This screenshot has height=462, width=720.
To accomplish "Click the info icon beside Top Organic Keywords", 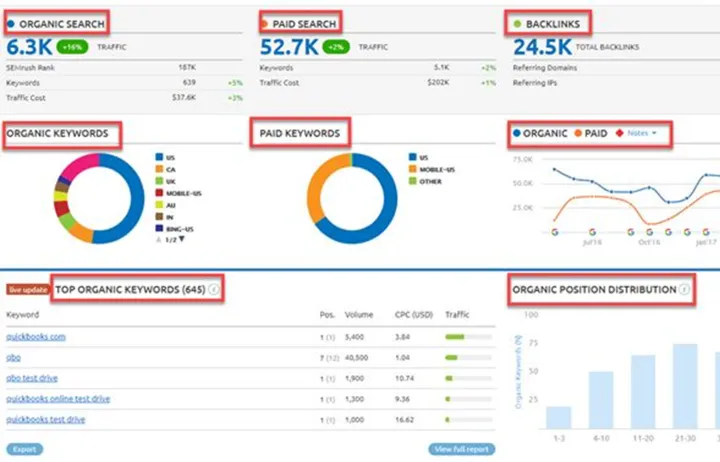I will [x=214, y=289].
